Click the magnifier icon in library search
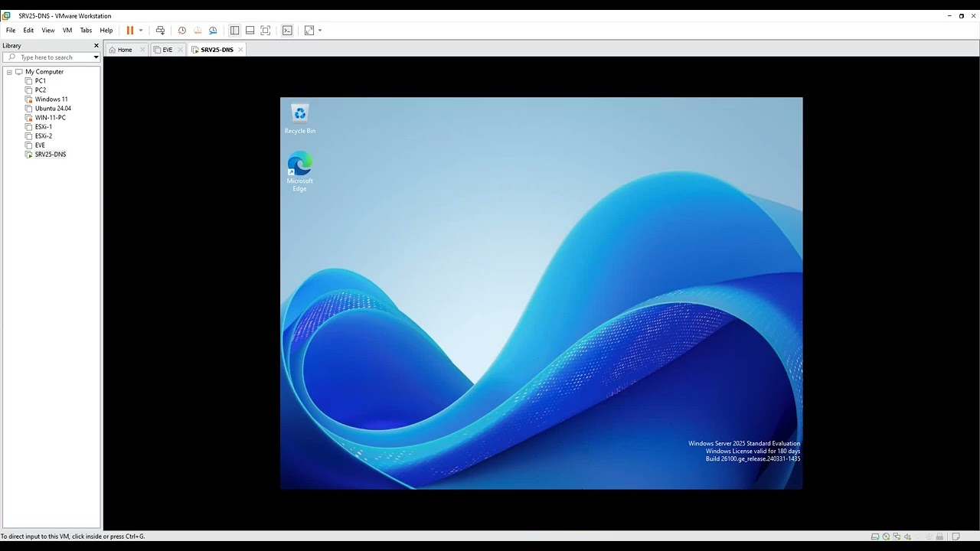 (x=11, y=57)
